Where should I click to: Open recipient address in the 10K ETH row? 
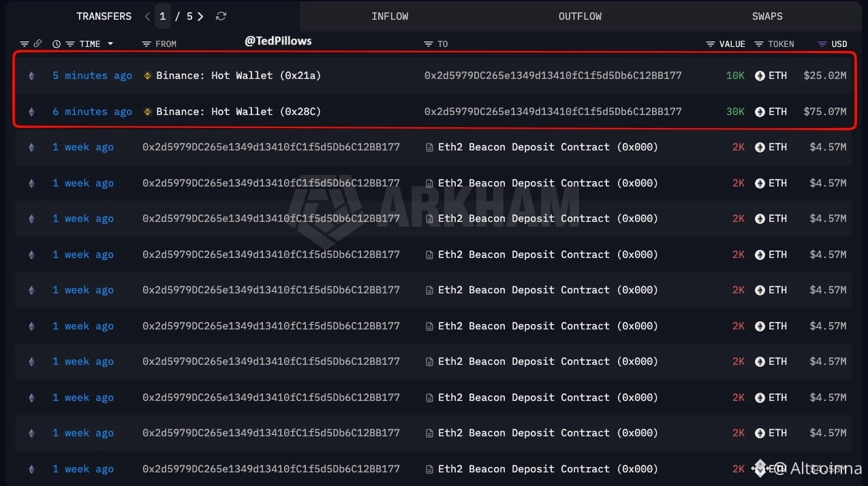coord(553,76)
